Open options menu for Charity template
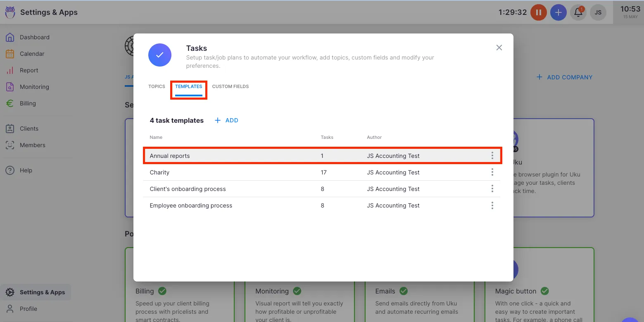The image size is (644, 322). (x=492, y=172)
